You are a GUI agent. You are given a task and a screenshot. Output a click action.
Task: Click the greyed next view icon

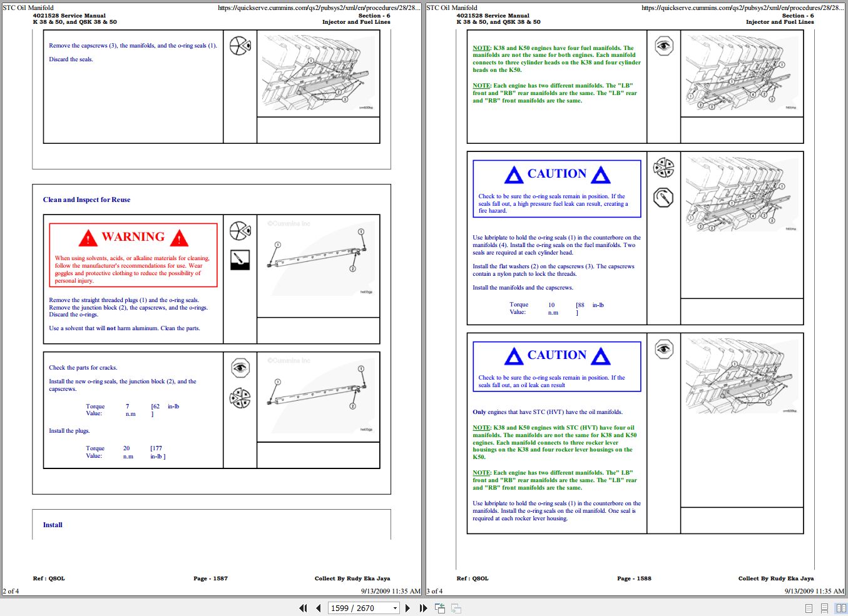click(456, 608)
